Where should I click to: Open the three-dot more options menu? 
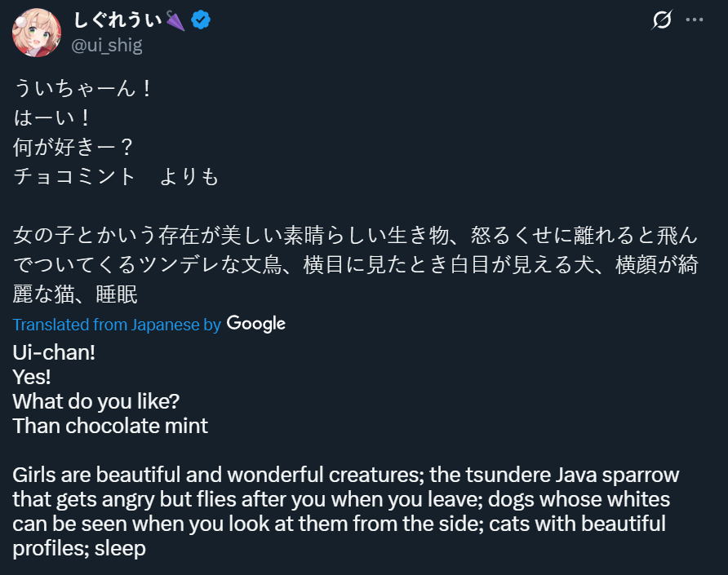695,20
